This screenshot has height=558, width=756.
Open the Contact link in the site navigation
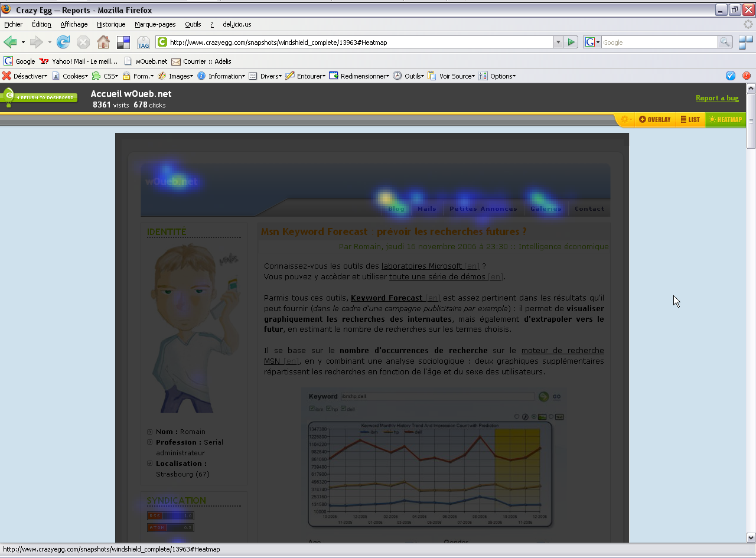(589, 208)
